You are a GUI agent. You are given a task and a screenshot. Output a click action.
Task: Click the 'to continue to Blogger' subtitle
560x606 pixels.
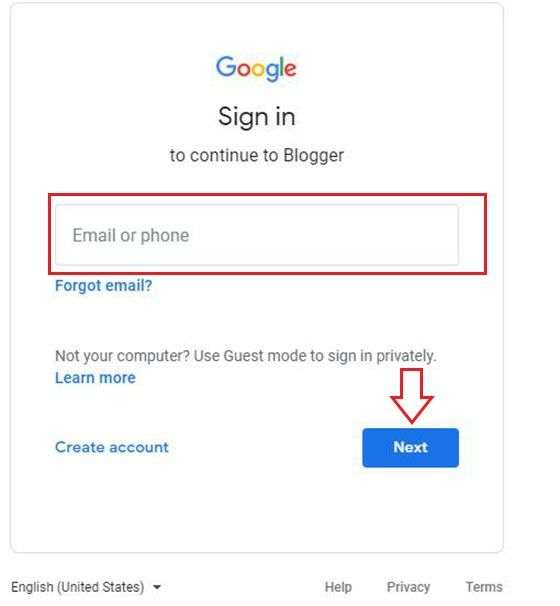(257, 156)
